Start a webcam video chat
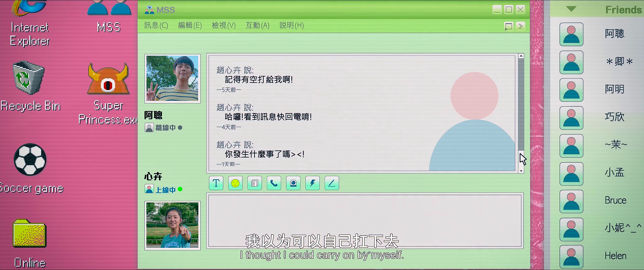Screen dimensions: 644x270 pyautogui.click(x=293, y=183)
